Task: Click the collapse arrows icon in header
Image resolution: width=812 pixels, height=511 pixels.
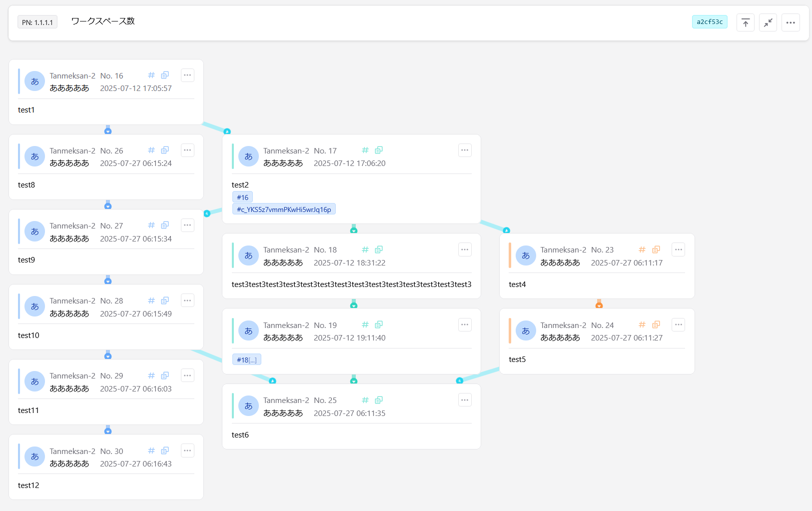Action: [x=768, y=22]
